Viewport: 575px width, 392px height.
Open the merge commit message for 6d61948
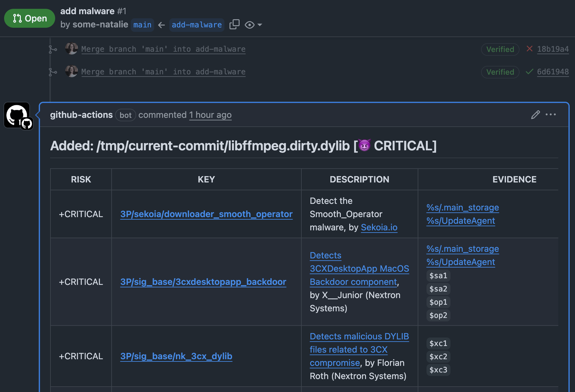[163, 72]
